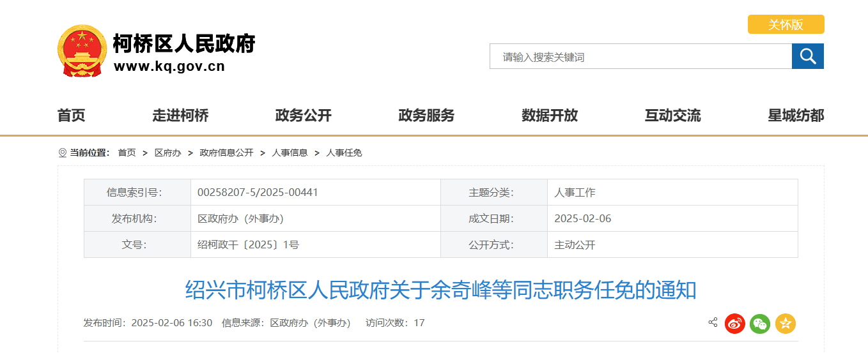Select document number 绍柯政干〔2025〕1号

(248, 244)
